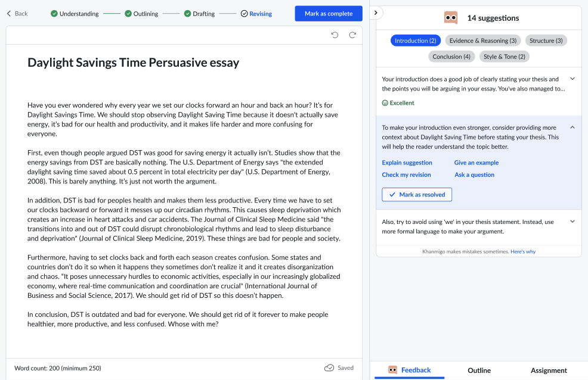Select the Structure (3) filter chip

(546, 41)
